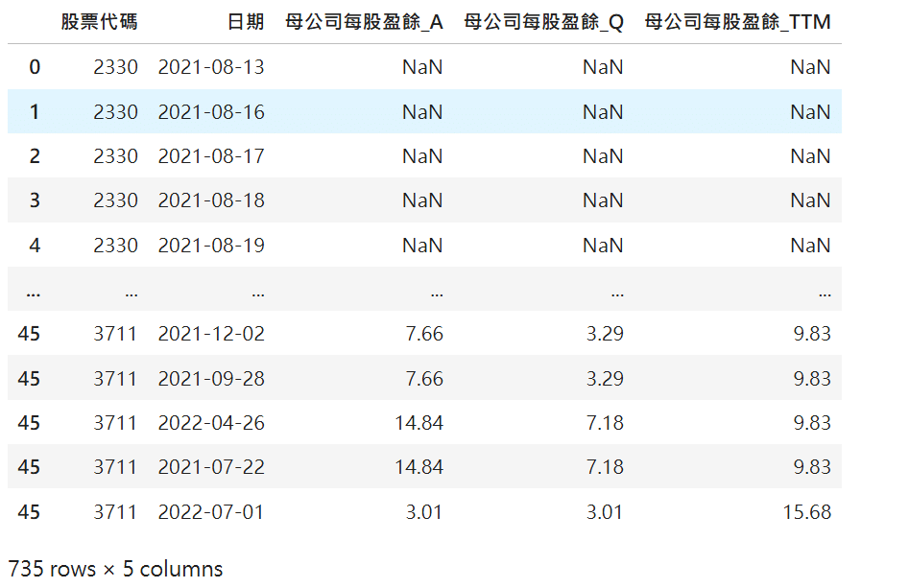Click the date cell 2021-12-02
909x588 pixels.
tap(210, 334)
